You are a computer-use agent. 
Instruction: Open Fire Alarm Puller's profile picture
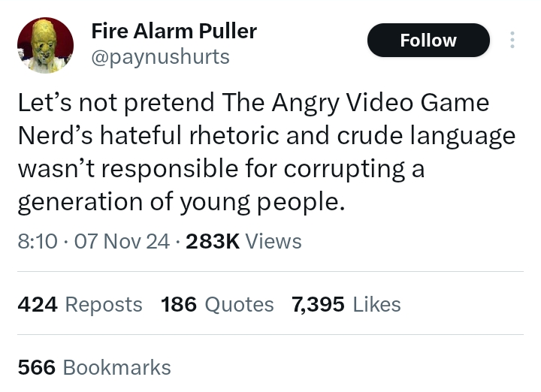pyautogui.click(x=45, y=45)
